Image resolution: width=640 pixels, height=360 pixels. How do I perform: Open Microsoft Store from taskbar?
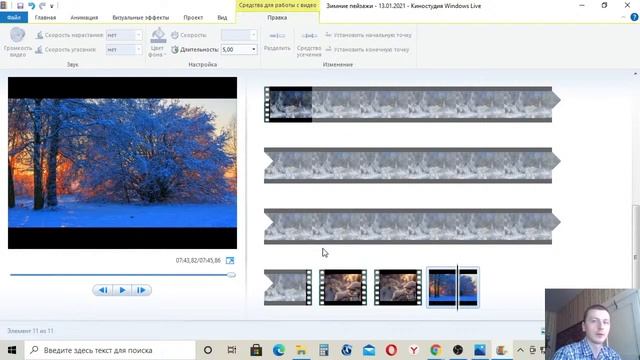tap(256, 350)
